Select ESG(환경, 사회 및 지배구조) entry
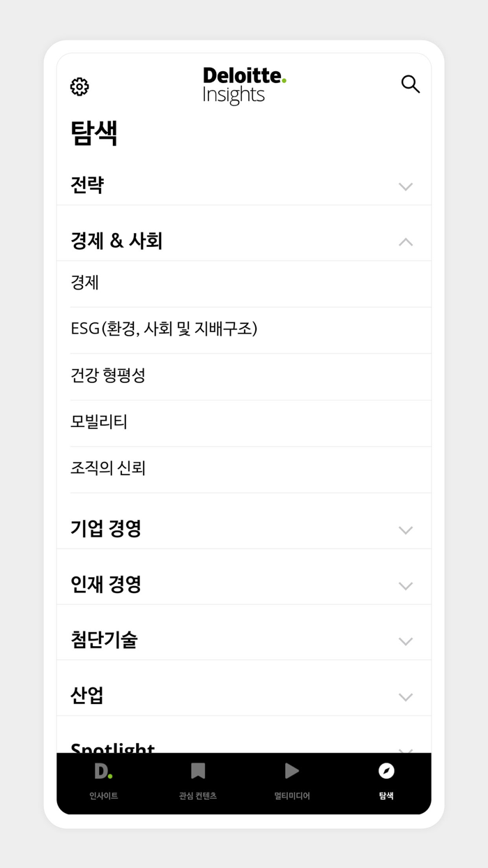 pyautogui.click(x=243, y=329)
